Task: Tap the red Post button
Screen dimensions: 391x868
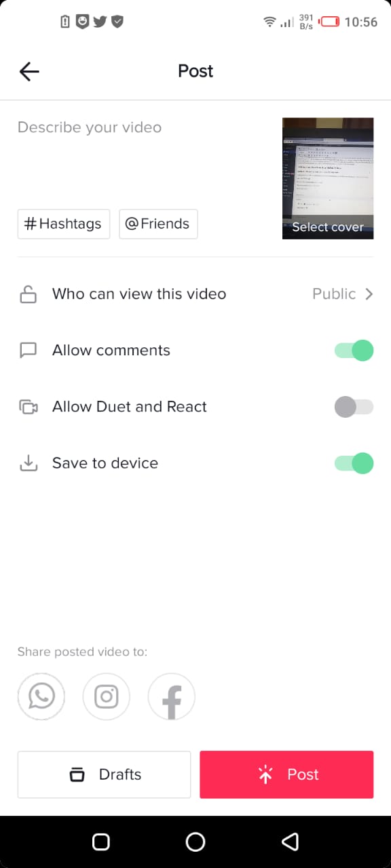Action: click(286, 774)
